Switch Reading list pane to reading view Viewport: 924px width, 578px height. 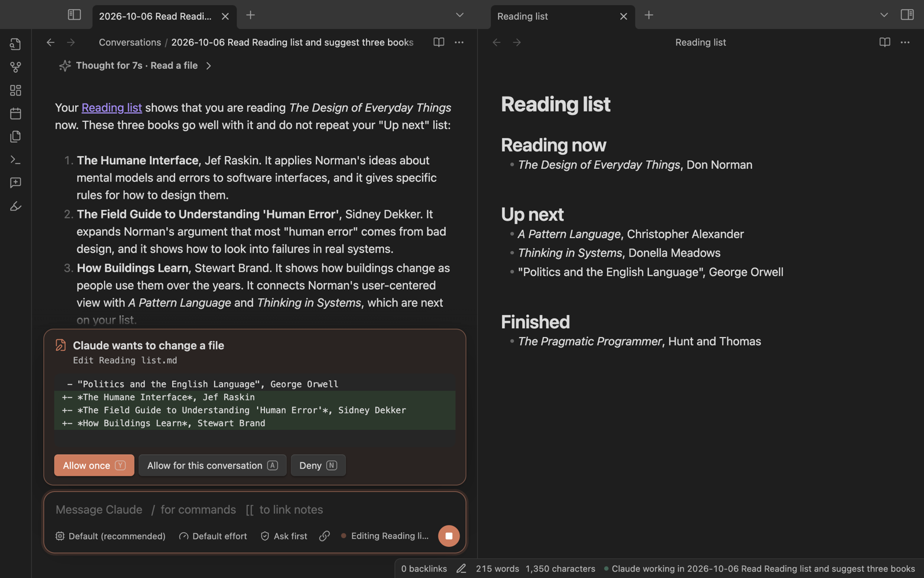[x=885, y=42]
